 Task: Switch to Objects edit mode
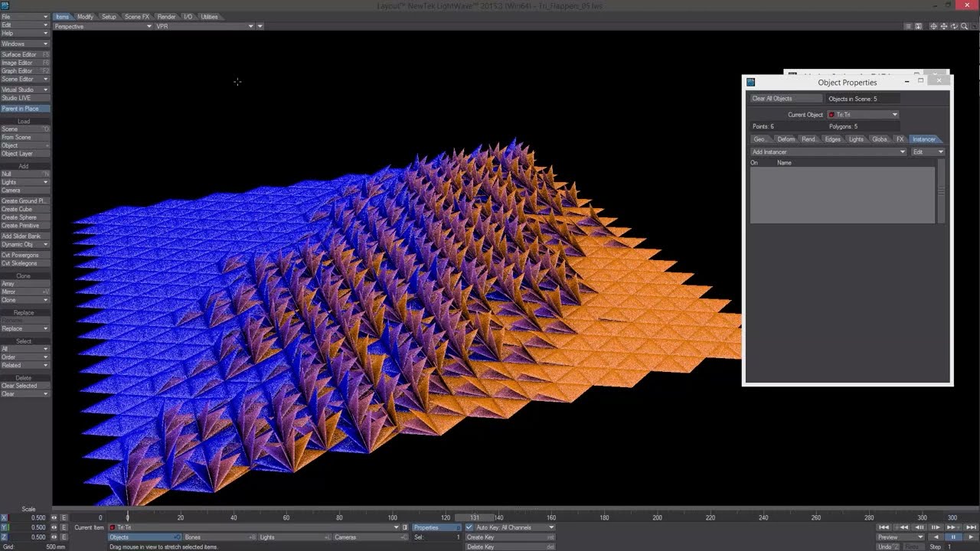click(x=145, y=537)
